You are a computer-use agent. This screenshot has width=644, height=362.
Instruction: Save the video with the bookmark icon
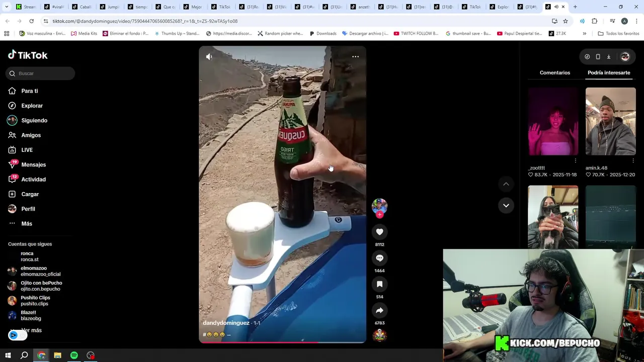379,284
